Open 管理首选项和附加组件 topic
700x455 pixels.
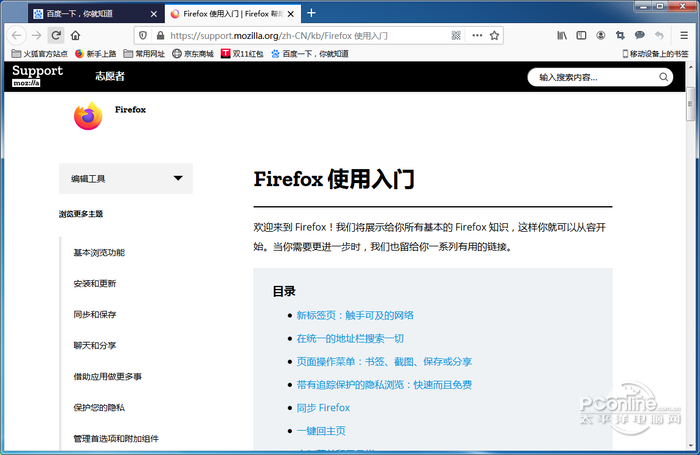(x=116, y=438)
